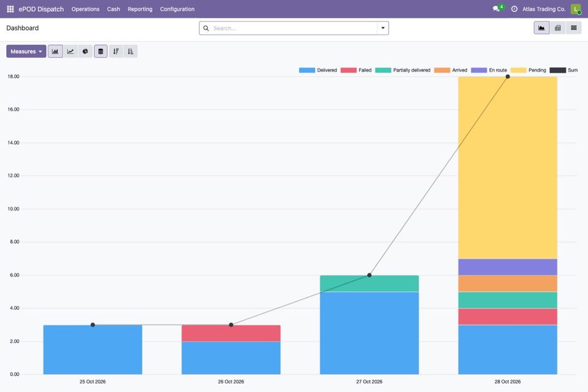Click the 25 Oct 2026 Delivered bar
This screenshot has height=392, width=588.
pos(93,350)
